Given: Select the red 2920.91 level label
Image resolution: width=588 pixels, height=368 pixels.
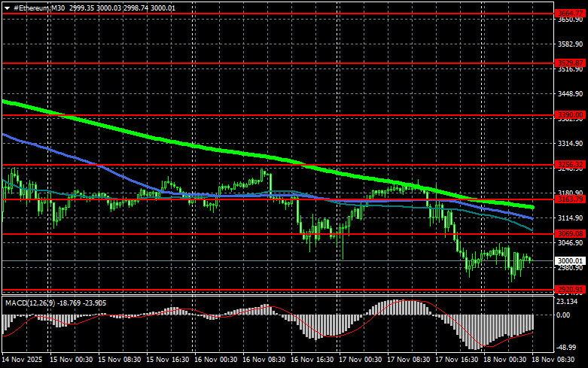Looking at the screenshot, I should click(x=570, y=289).
